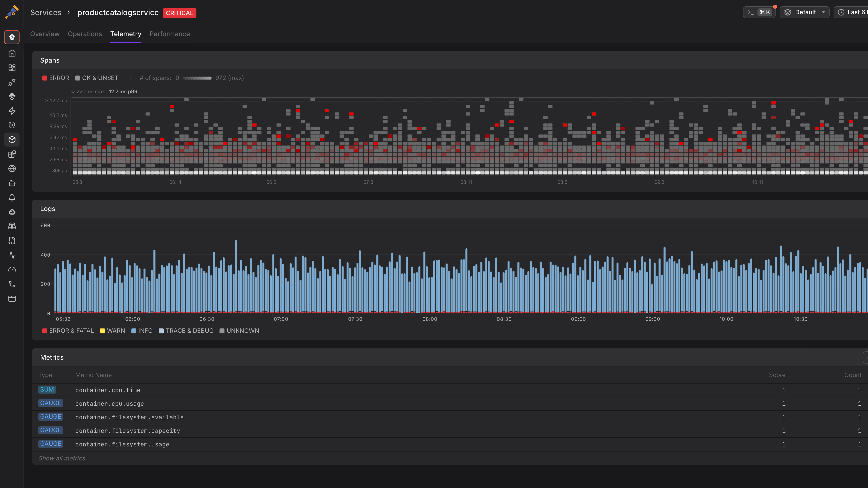868x488 pixels.
Task: Click the span count density scale
Action: pos(197,78)
